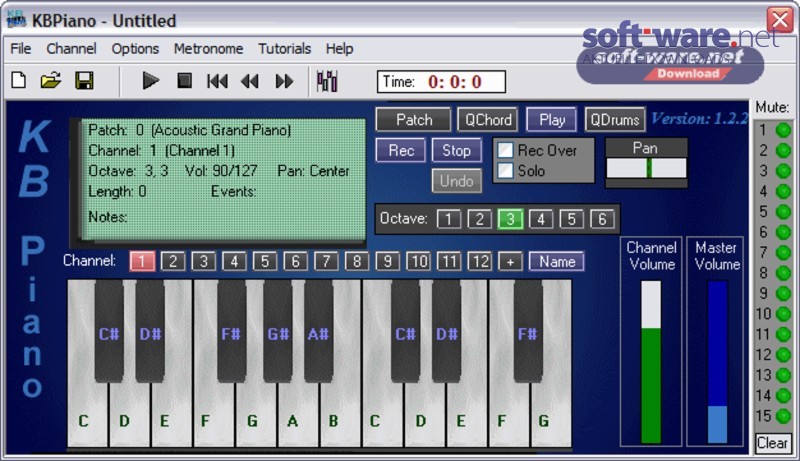The width and height of the screenshot is (800, 461).
Task: Select the active Channel 1 button
Action: tap(142, 262)
